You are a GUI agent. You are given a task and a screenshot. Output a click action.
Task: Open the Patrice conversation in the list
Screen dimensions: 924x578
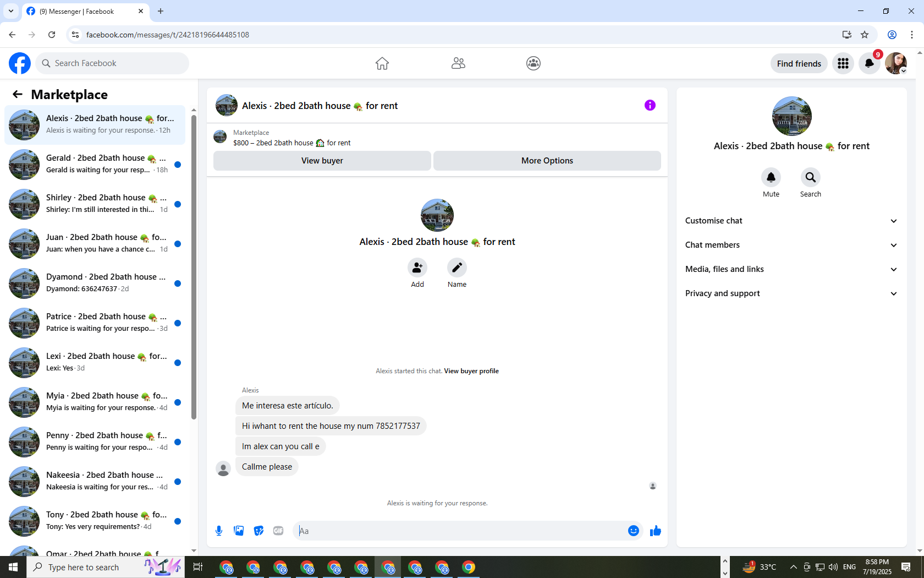tap(95, 323)
